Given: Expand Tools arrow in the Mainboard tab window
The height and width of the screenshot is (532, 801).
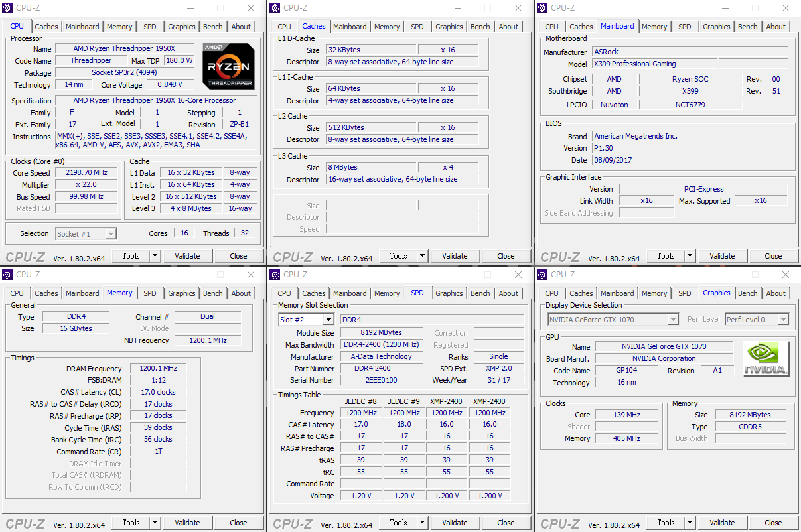Looking at the screenshot, I should [x=690, y=256].
